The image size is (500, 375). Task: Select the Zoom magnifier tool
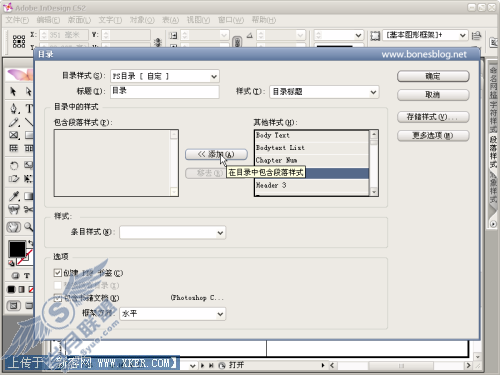point(29,227)
